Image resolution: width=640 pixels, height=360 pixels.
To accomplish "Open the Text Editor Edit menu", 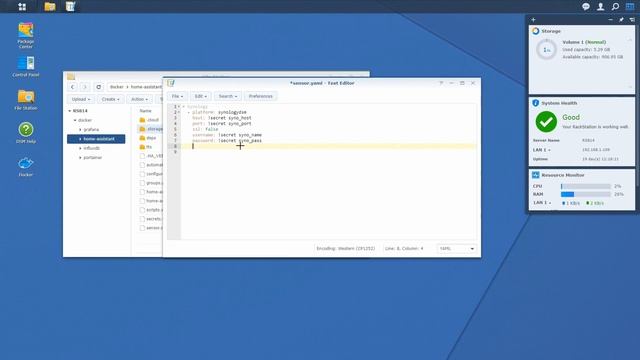I will pyautogui.click(x=200, y=96).
